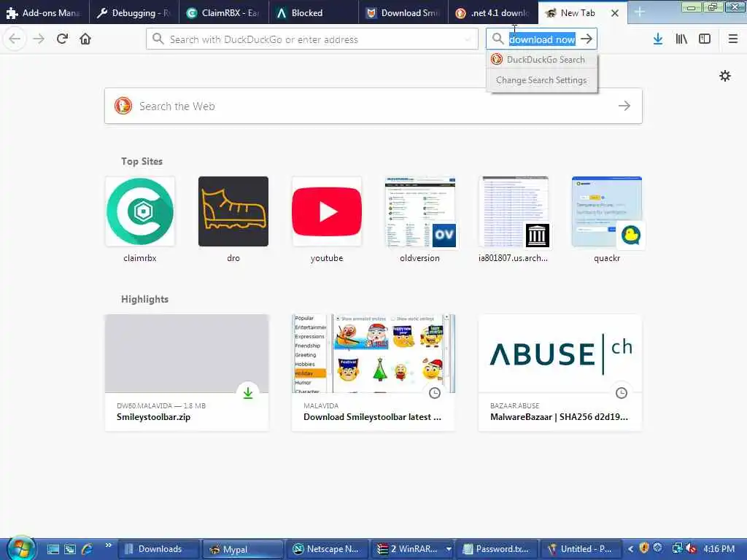Click Show Desktop quick launch icon
The image size is (747, 560).
[53, 549]
